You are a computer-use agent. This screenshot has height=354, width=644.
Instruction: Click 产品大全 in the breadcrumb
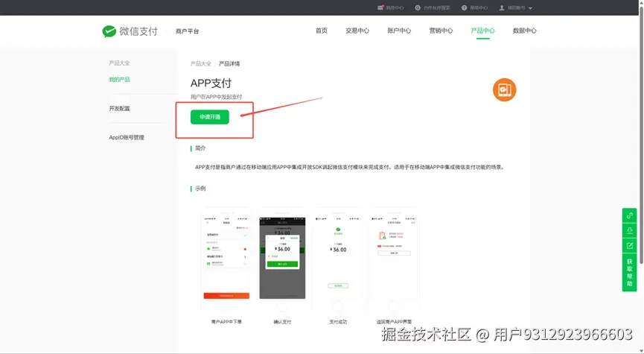pos(200,64)
